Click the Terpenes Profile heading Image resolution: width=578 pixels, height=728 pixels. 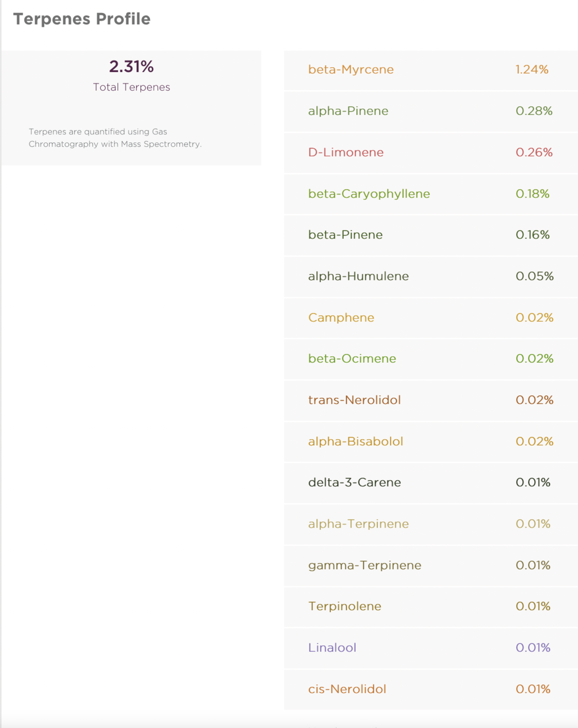click(82, 19)
